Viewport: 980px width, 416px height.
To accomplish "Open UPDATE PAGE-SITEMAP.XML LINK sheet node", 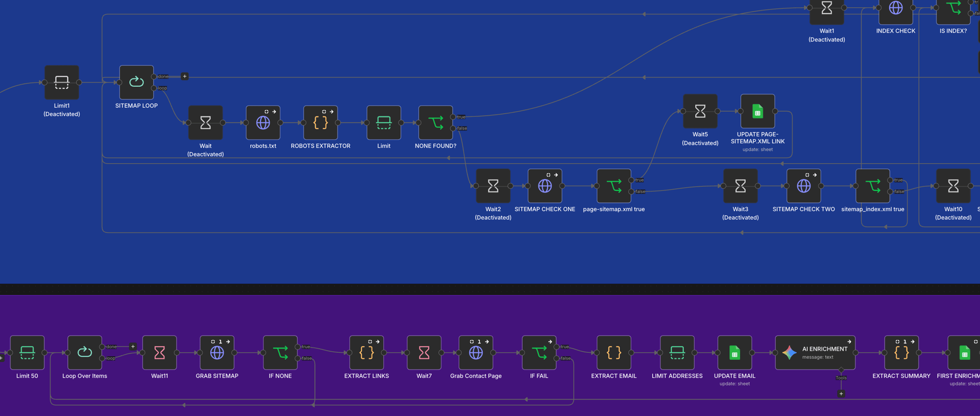I will 757,111.
